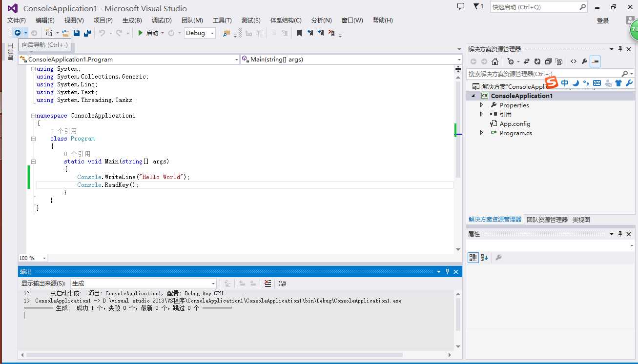Click the Clear All icon in Output panel
Screen dimensions: 638x364
[268, 283]
